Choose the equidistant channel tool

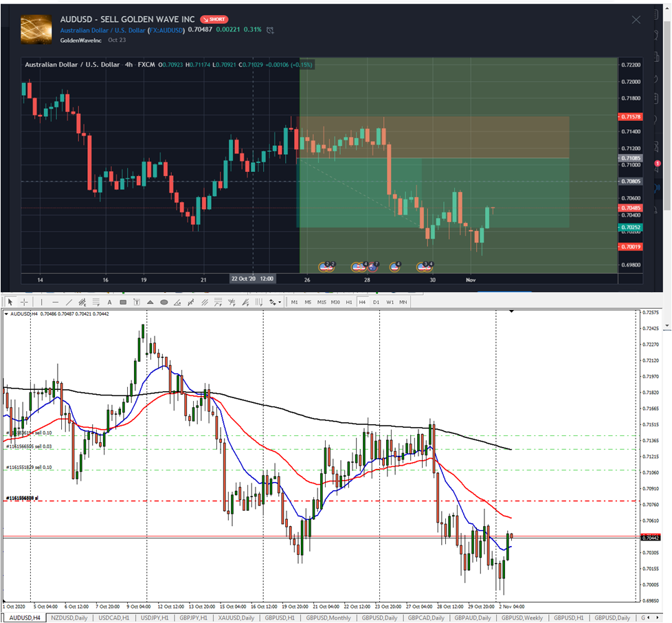click(82, 302)
